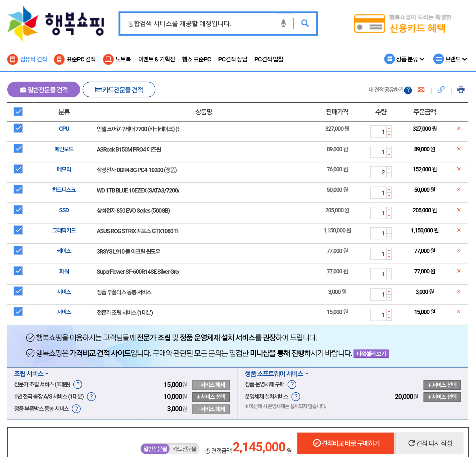476x457 pixels.
Task: Toggle the select-all checkbox in header
Action: point(18,112)
